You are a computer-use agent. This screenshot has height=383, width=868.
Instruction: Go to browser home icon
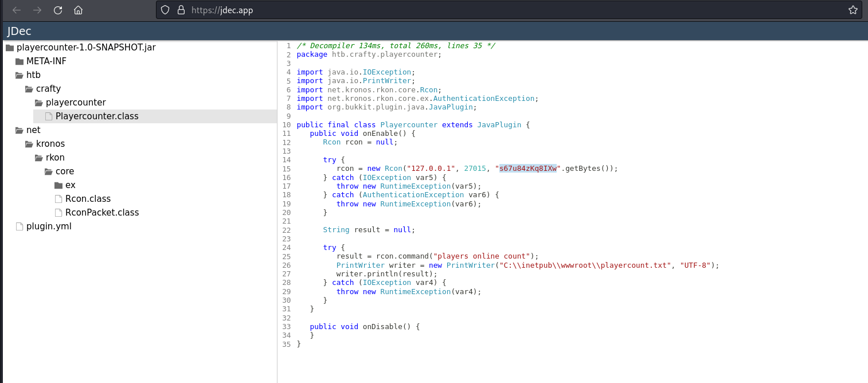[79, 10]
